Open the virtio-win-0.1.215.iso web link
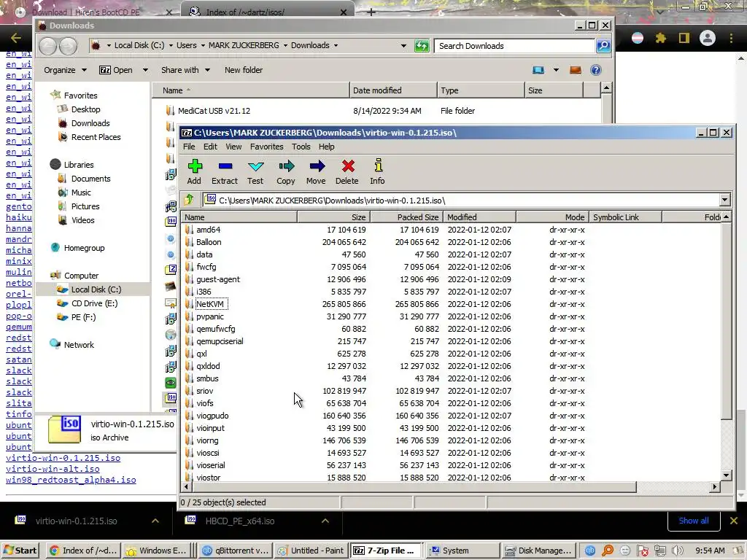This screenshot has width=747, height=560. [63, 458]
